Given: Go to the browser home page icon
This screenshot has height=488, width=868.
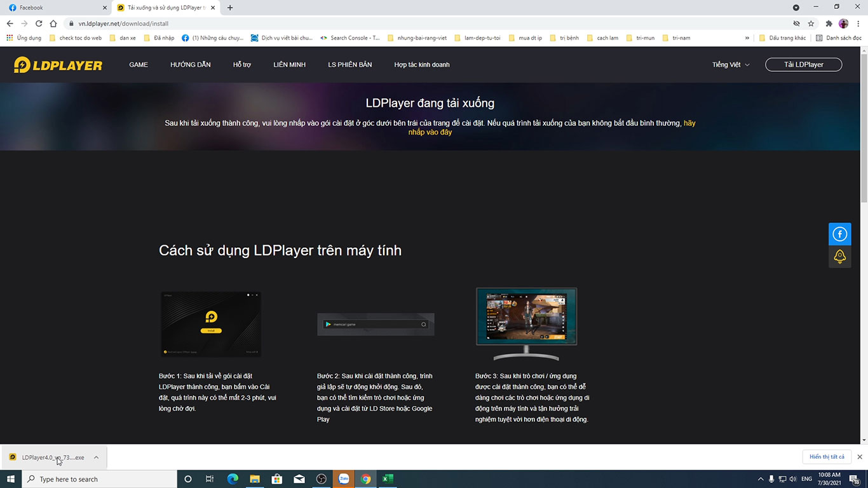Looking at the screenshot, I should [53, 24].
